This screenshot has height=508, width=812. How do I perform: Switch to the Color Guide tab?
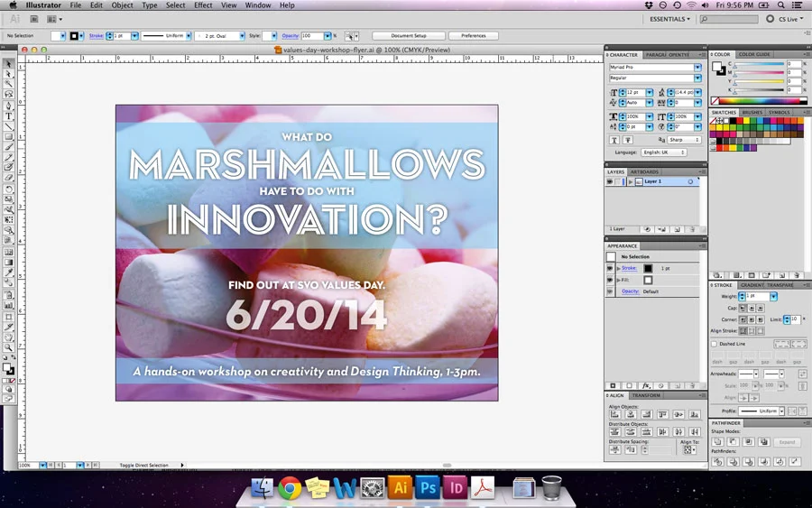tap(754, 54)
